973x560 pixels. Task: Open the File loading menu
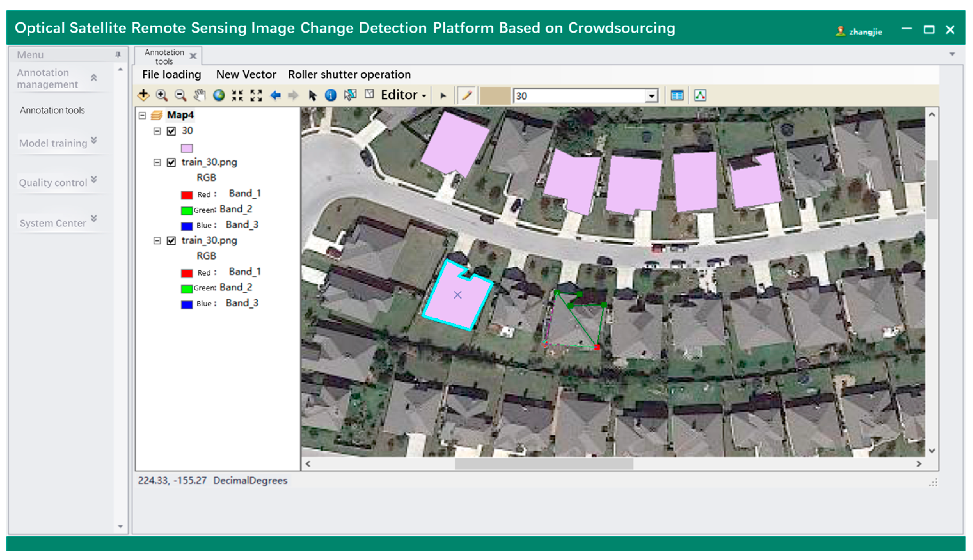coord(172,74)
